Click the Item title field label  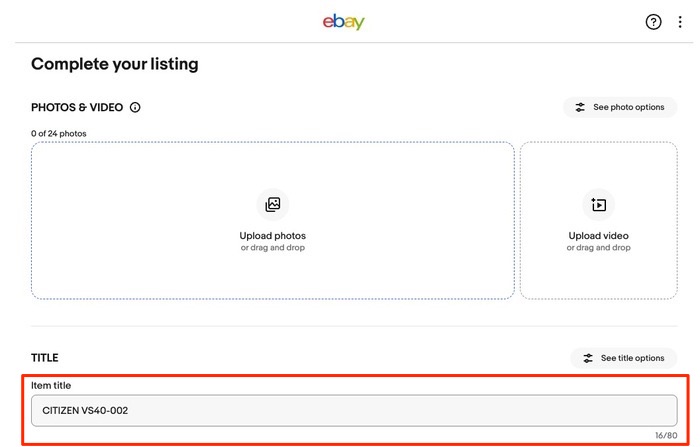(51, 385)
